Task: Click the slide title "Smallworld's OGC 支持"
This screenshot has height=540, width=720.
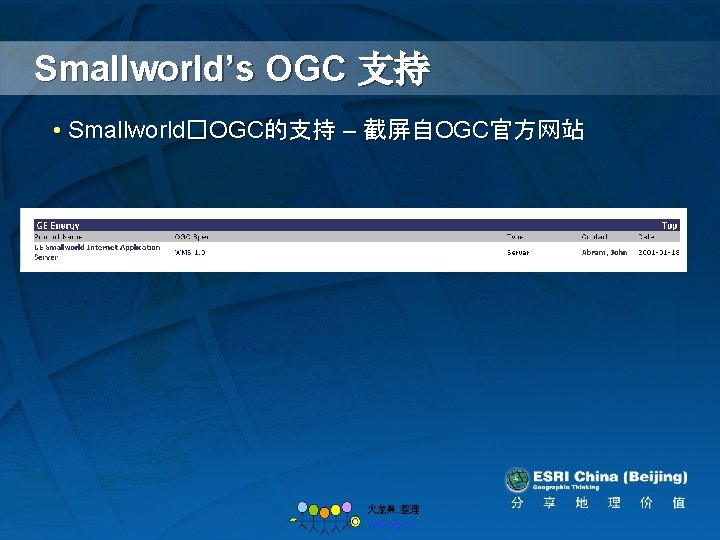Action: (232, 69)
